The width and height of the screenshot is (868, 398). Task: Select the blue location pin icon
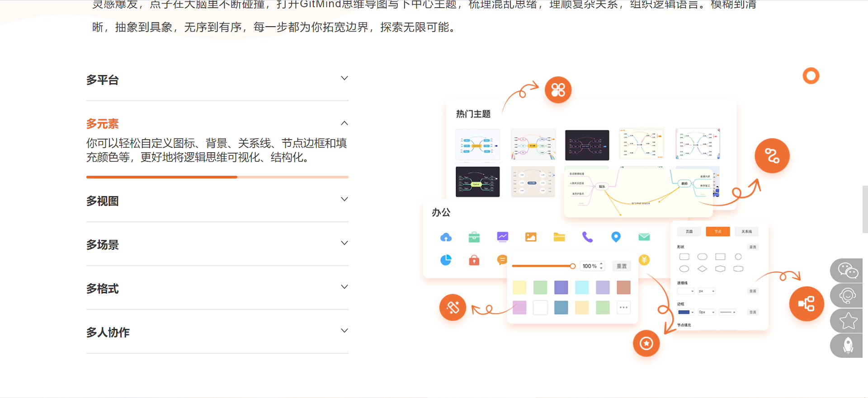(616, 237)
